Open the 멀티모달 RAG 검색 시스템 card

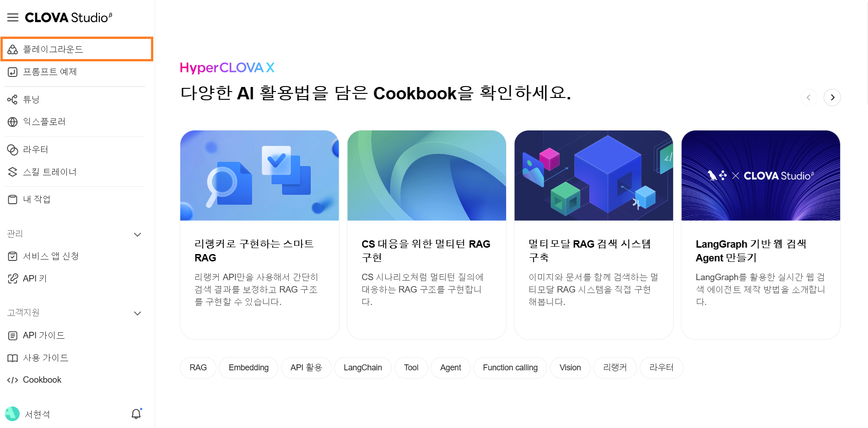593,235
